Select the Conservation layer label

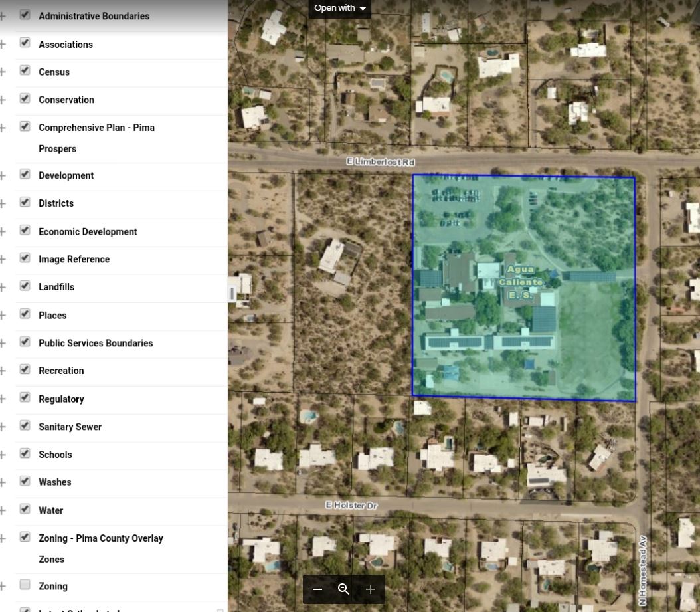[x=66, y=100]
